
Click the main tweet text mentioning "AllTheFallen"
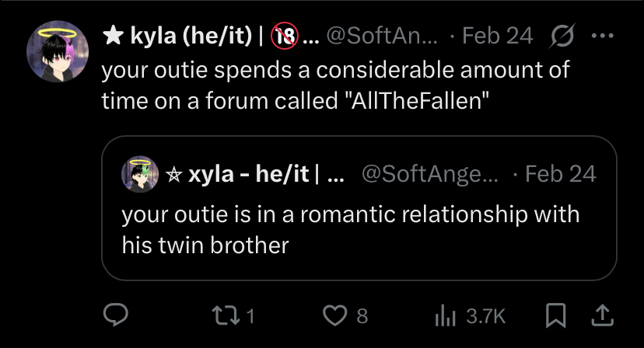tap(334, 85)
